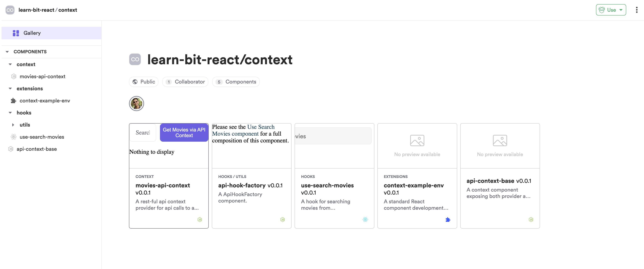This screenshot has height=269, width=644.
Task: Open use-search-movies in sidebar tree
Action: (x=42, y=137)
